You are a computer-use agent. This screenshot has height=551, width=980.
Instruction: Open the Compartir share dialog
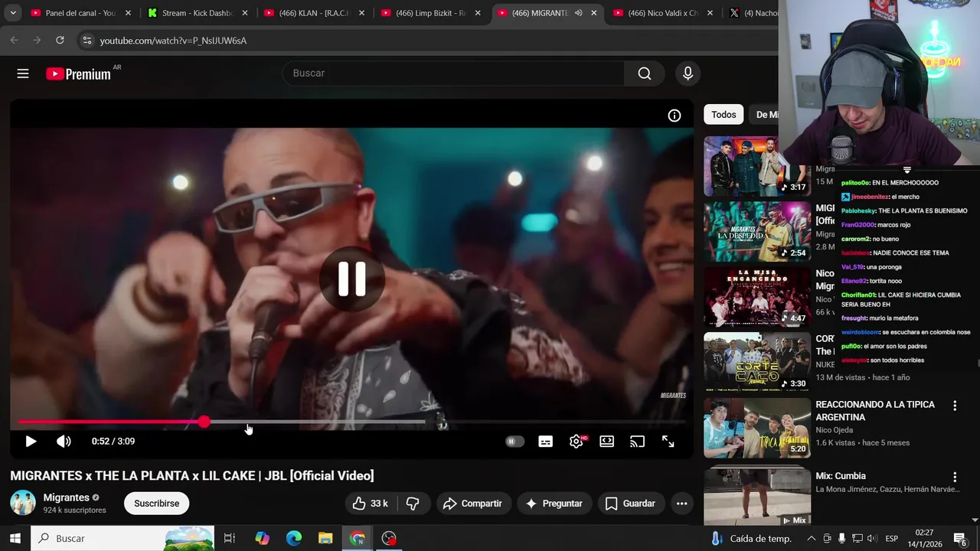click(473, 504)
